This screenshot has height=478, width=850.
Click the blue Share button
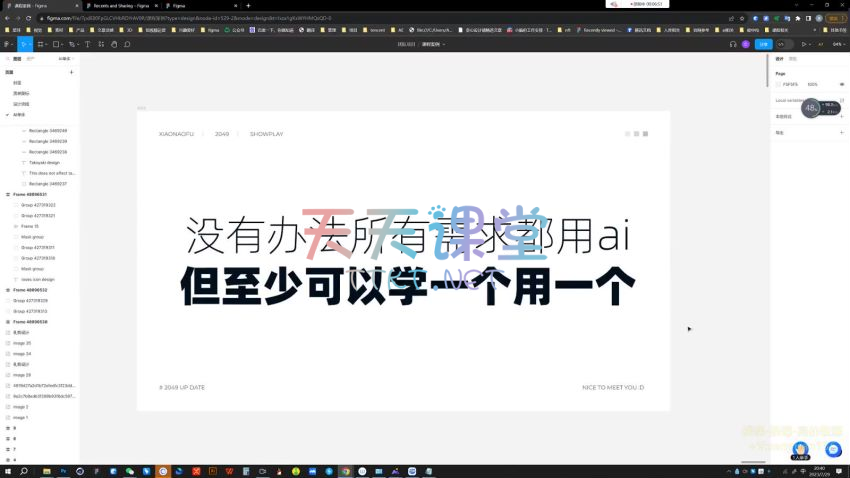pos(764,44)
